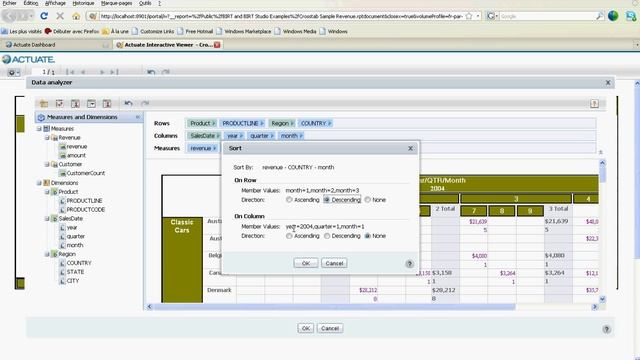Image resolution: width=640 pixels, height=360 pixels.
Task: Open the Marque-pages menu
Action: [x=116, y=3]
